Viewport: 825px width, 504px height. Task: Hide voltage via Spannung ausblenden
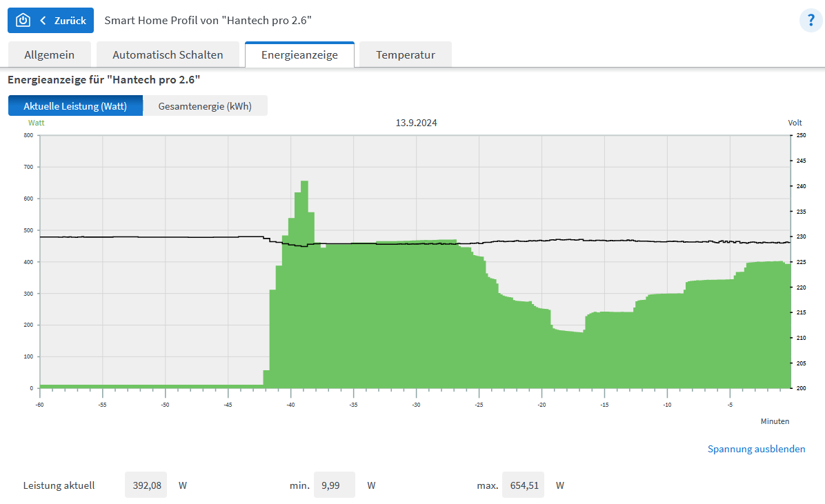pos(756,449)
